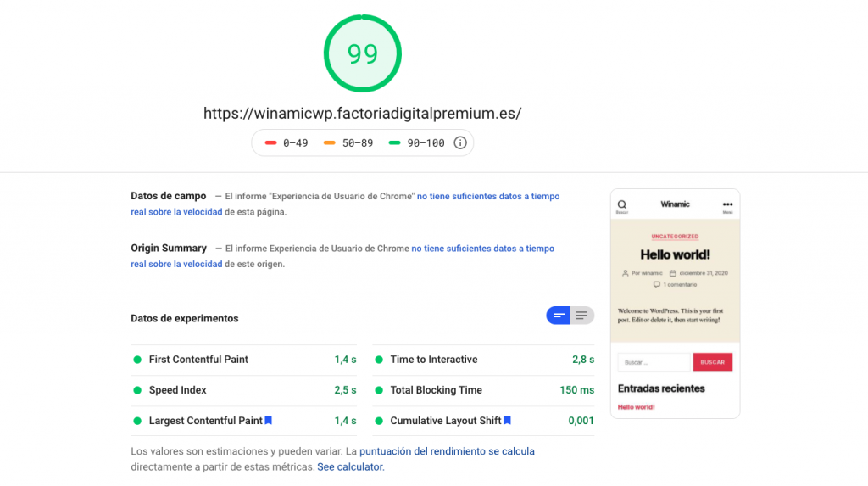868x486 pixels.
Task: Click the Total Blocking Time metric
Action: (x=484, y=390)
